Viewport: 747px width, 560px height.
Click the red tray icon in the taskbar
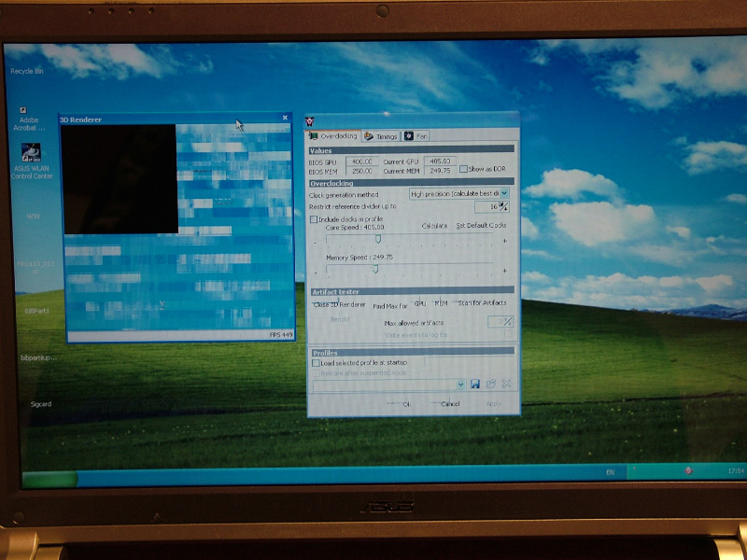[x=688, y=471]
